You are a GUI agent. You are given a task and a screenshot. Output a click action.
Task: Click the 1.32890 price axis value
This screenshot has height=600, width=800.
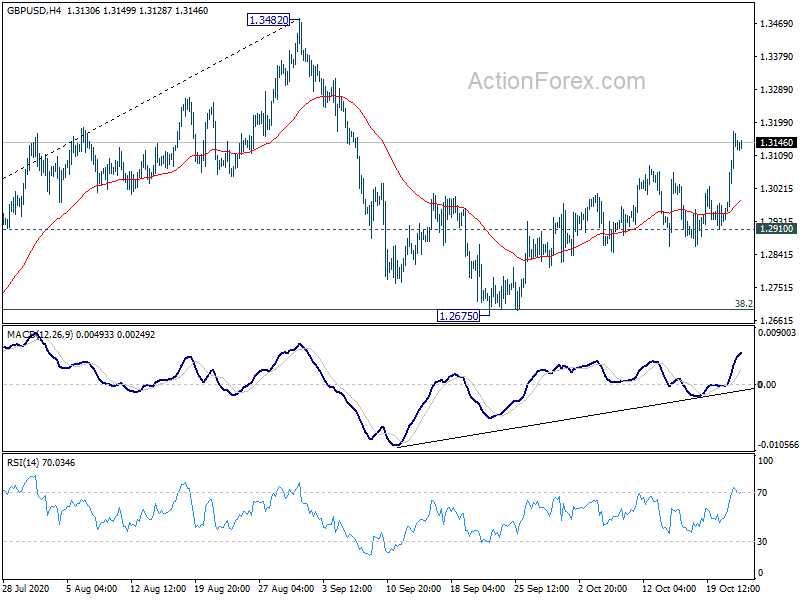[x=777, y=90]
